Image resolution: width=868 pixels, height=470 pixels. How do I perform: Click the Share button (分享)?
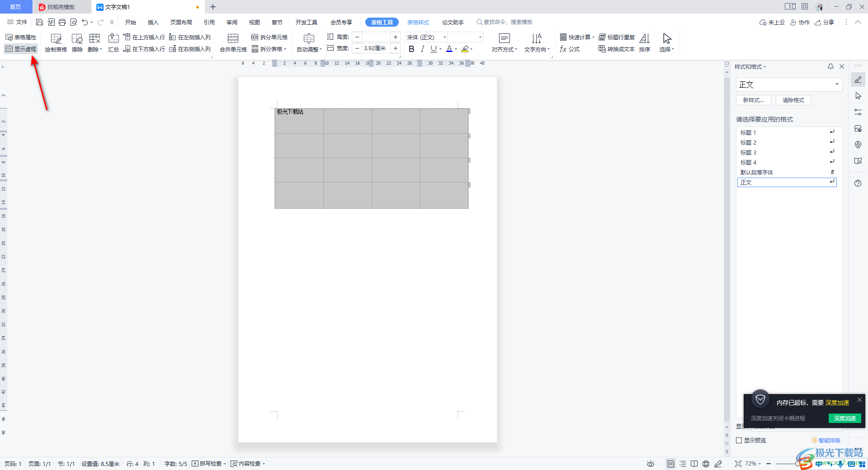pyautogui.click(x=825, y=22)
